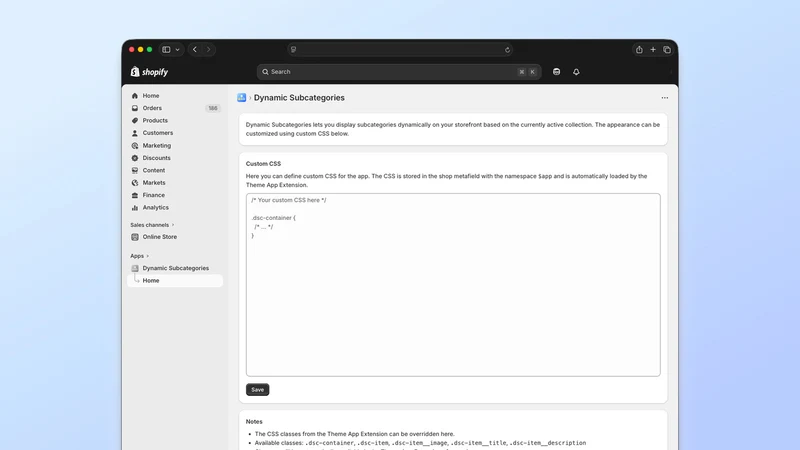This screenshot has height=450, width=800.
Task: Click the Online Store icon
Action: tap(135, 237)
